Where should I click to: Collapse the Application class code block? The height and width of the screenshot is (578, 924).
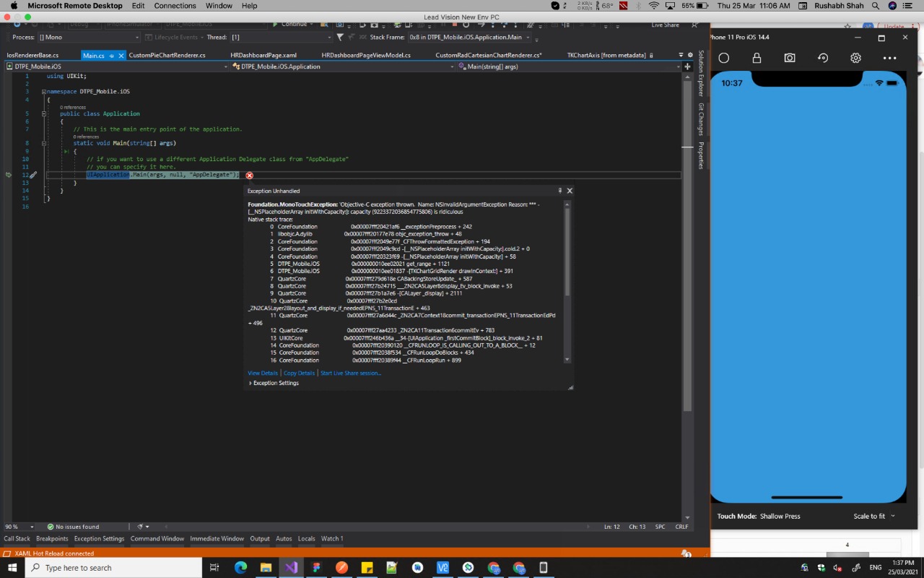44,114
